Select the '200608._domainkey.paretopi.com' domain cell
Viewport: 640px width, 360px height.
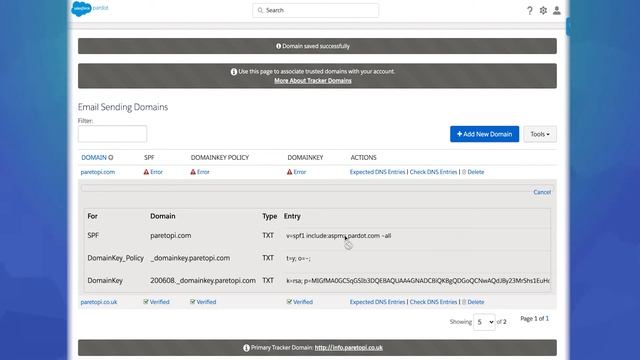pyautogui.click(x=203, y=280)
